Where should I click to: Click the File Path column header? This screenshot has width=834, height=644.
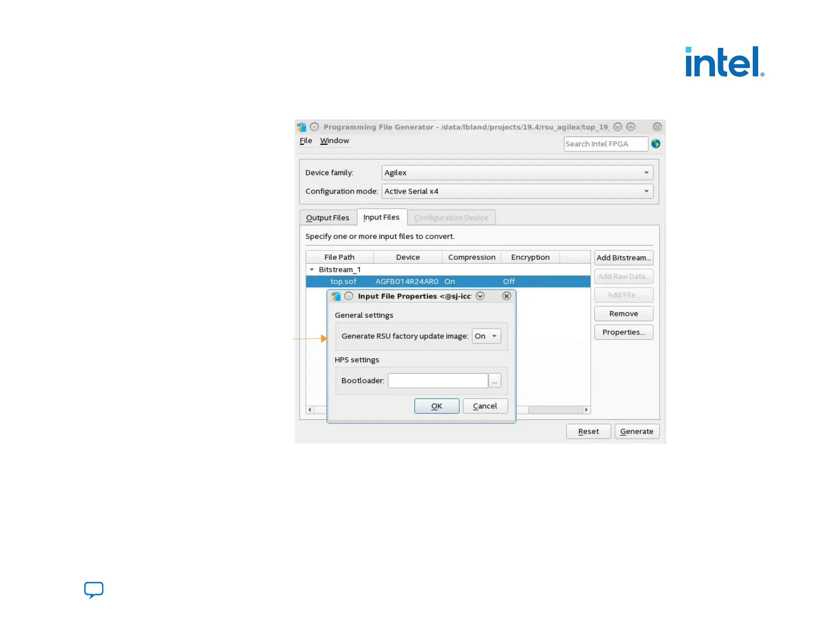[340, 257]
